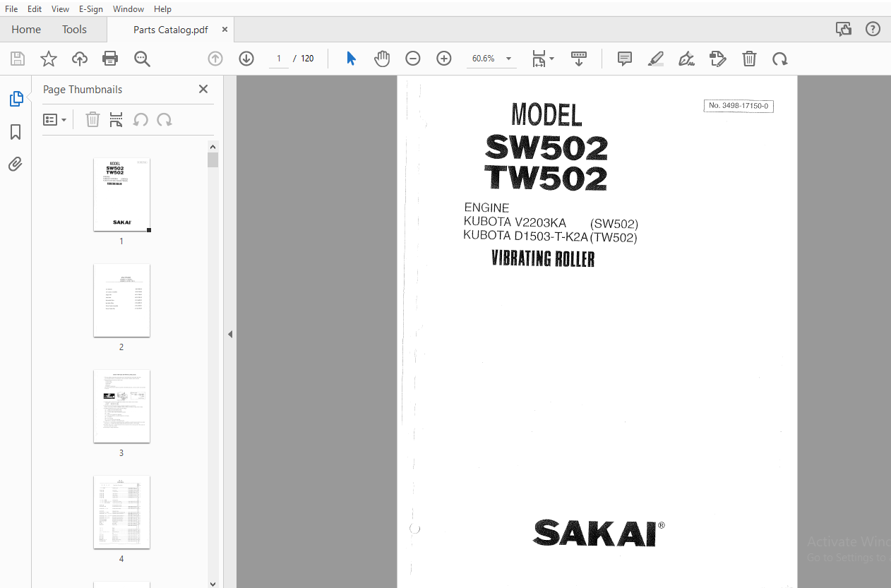Rotate thumbnail clockwise in panel
The height and width of the screenshot is (588, 891).
pyautogui.click(x=165, y=119)
